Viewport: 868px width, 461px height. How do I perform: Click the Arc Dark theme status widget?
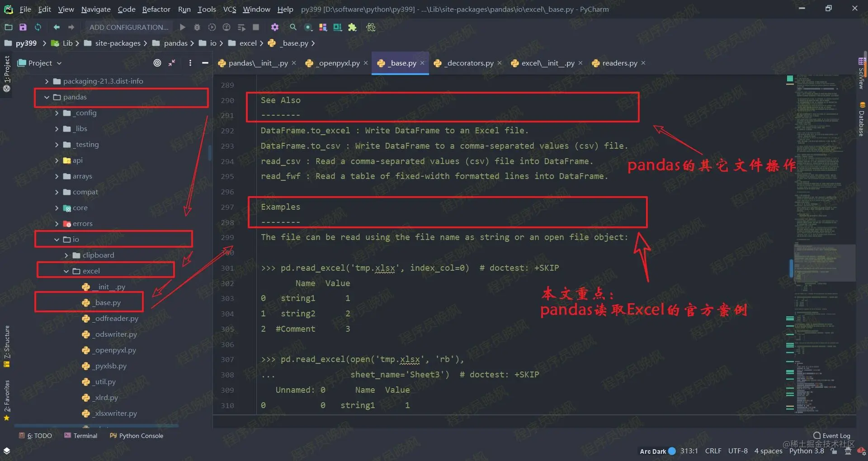[x=658, y=451]
